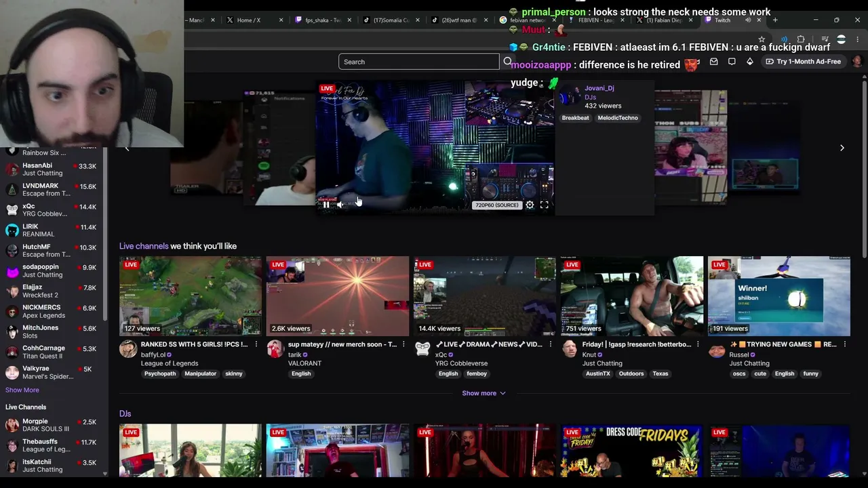Open the 720P60 (SOURCE) quality selector
This screenshot has height=488, width=868.
[x=497, y=205]
